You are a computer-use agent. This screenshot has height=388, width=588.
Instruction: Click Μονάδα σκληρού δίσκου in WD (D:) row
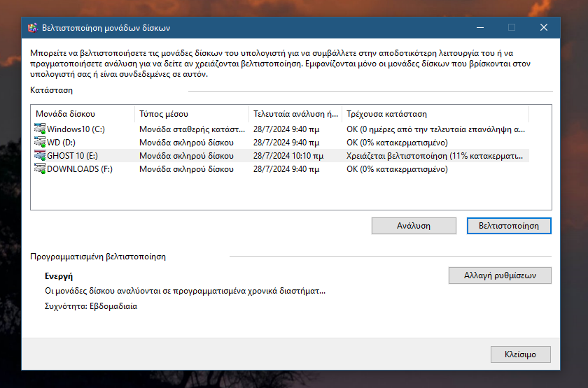tap(186, 143)
